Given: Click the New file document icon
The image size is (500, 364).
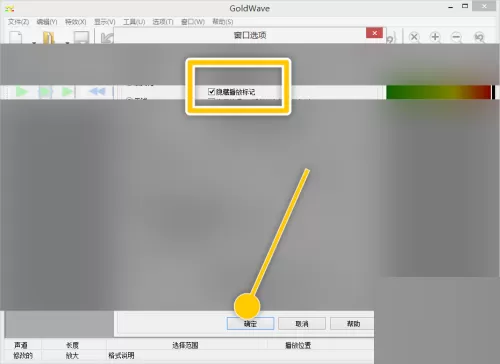Looking at the screenshot, I should [x=16, y=37].
